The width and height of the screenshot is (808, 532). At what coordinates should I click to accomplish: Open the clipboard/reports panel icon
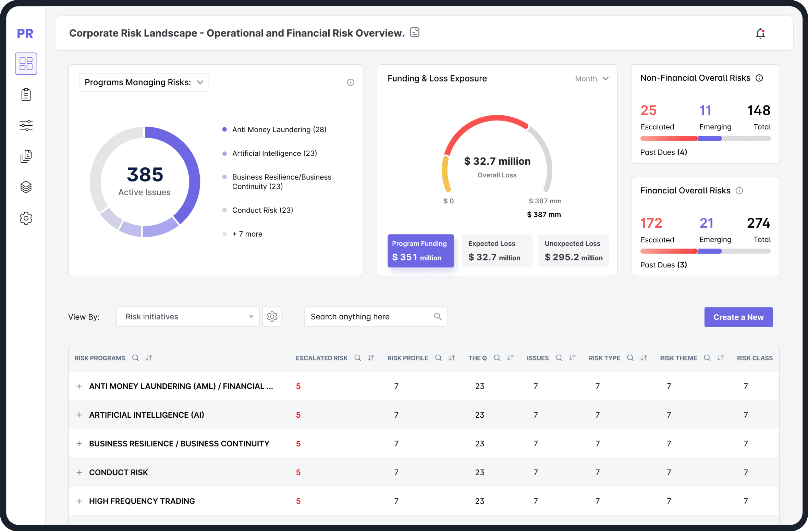point(27,95)
